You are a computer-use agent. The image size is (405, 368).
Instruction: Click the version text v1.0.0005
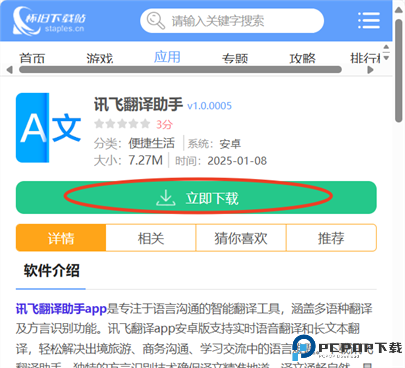[x=209, y=106]
